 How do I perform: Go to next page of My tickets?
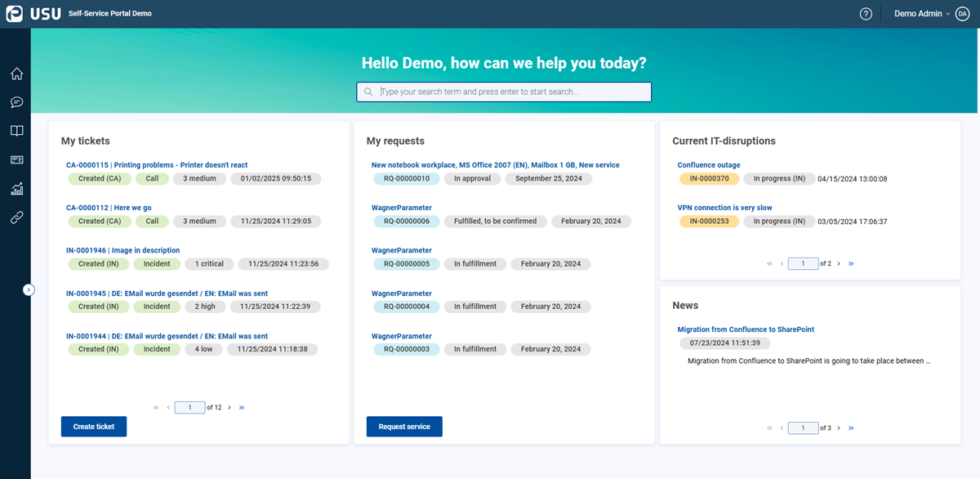coord(229,407)
